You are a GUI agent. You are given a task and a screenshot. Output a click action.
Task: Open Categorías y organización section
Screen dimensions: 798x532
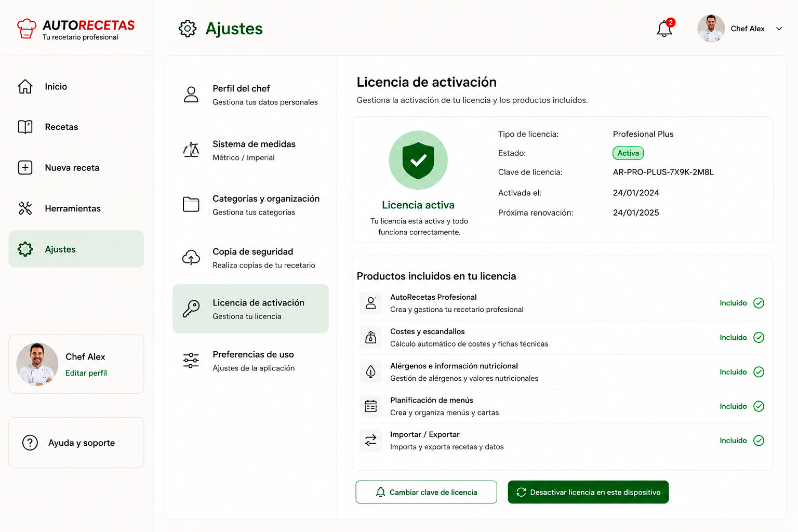250,205
